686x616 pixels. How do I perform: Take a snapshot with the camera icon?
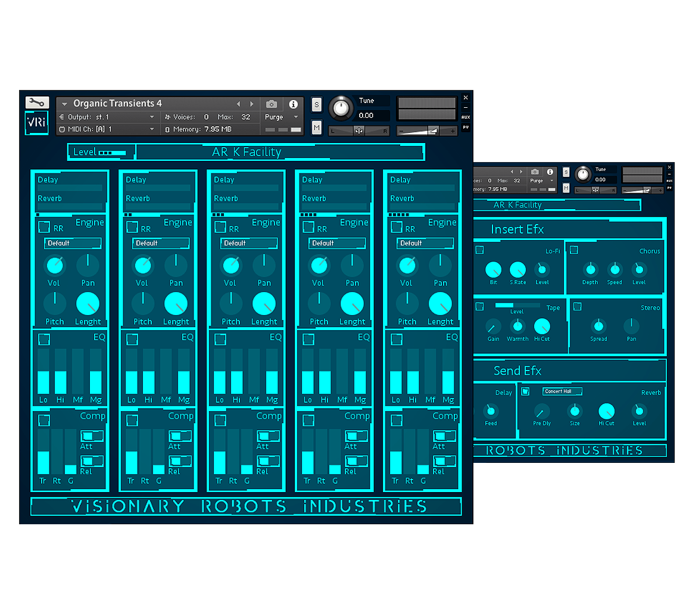(x=272, y=104)
